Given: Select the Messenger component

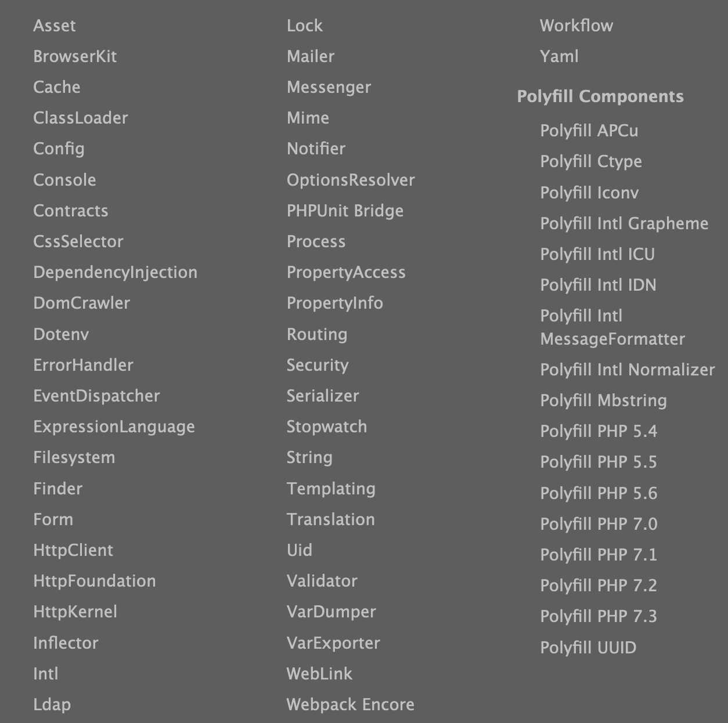Looking at the screenshot, I should tap(329, 87).
